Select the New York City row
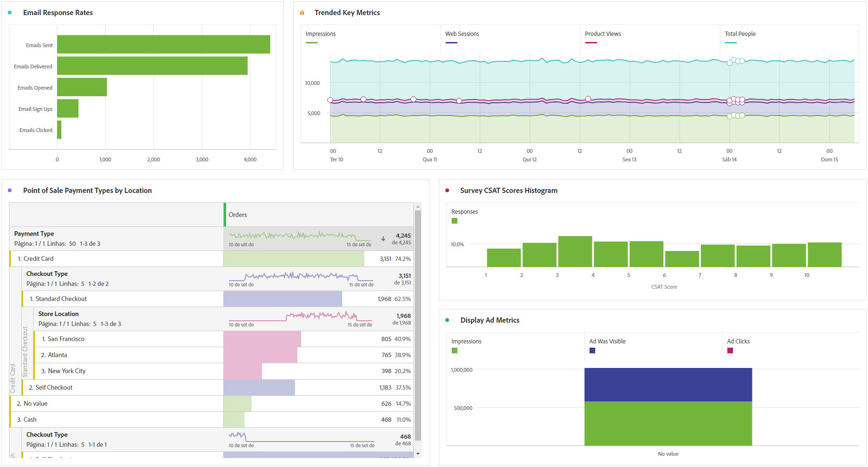This screenshot has height=467, width=868. click(224, 371)
